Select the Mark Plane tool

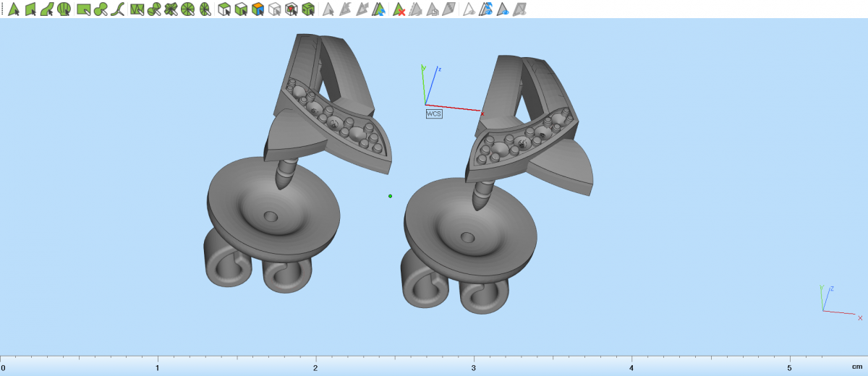tap(30, 9)
